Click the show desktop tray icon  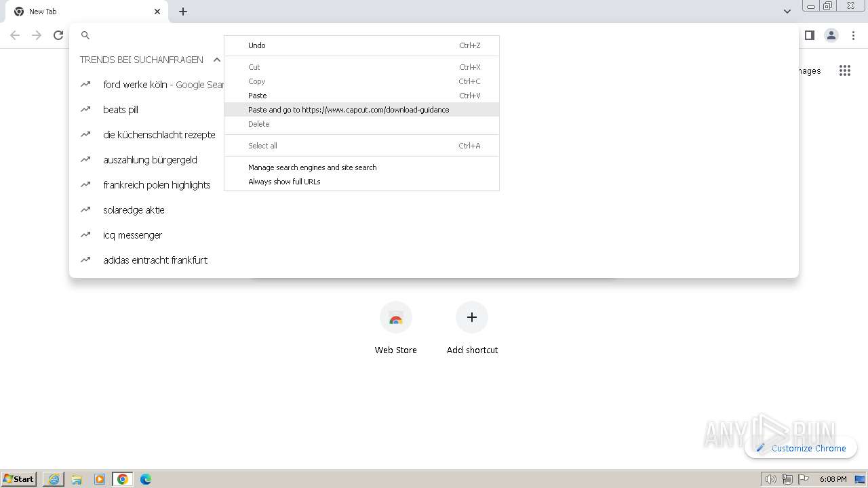pos(860,479)
